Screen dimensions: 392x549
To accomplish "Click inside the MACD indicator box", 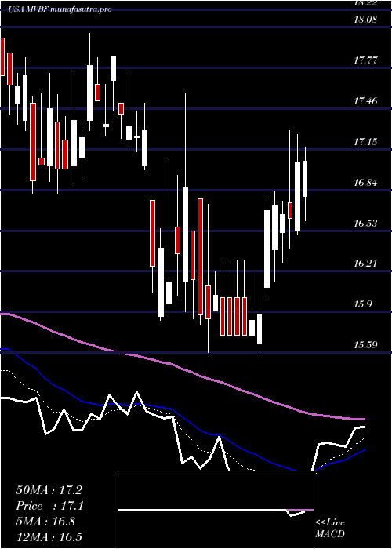I will (216, 510).
